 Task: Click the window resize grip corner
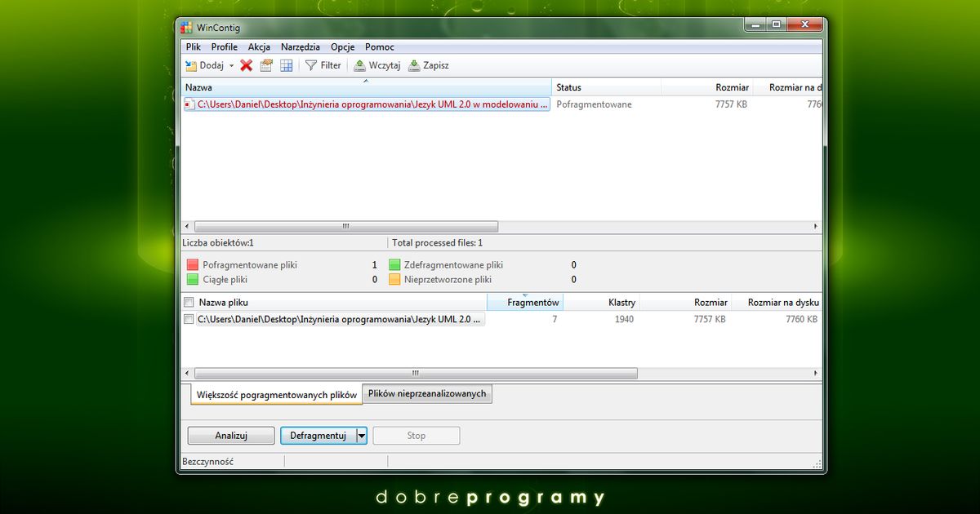click(x=817, y=463)
